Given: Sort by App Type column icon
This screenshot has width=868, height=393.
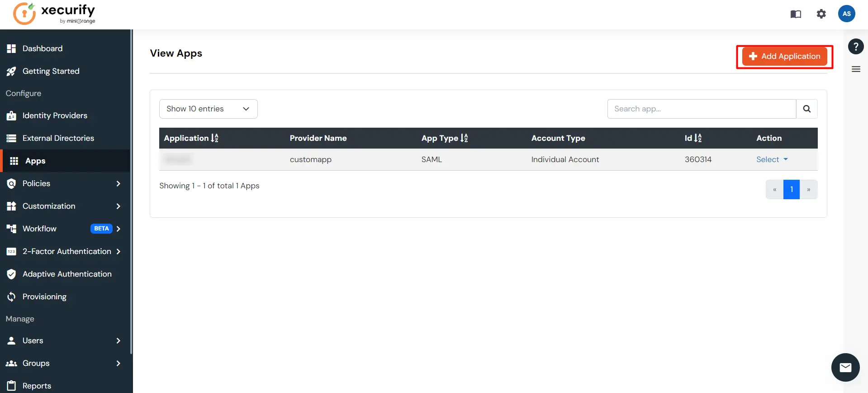Looking at the screenshot, I should pos(464,138).
